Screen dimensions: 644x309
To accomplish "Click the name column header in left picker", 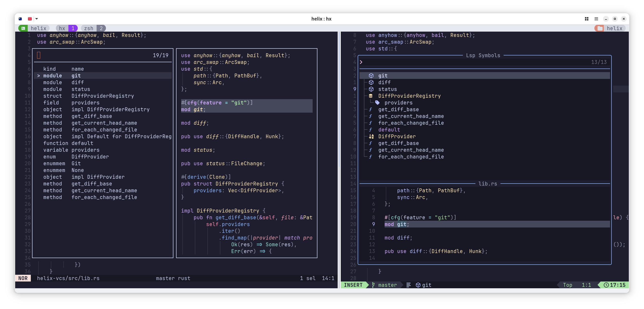I will click(78, 69).
